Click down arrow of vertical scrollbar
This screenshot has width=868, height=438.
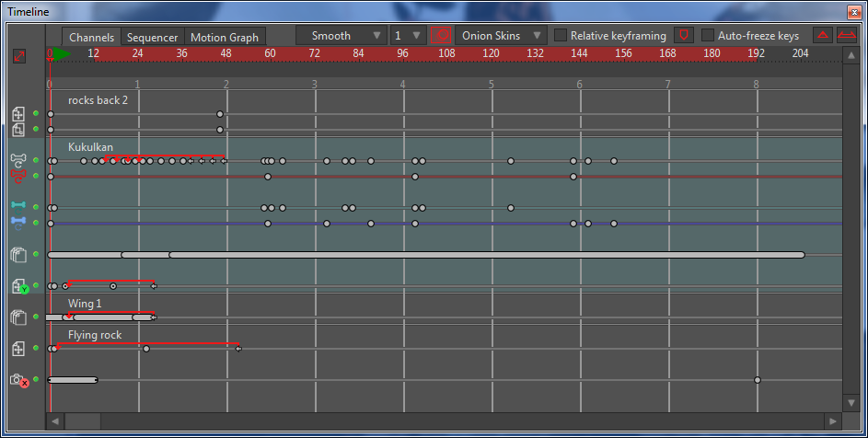[x=851, y=402]
